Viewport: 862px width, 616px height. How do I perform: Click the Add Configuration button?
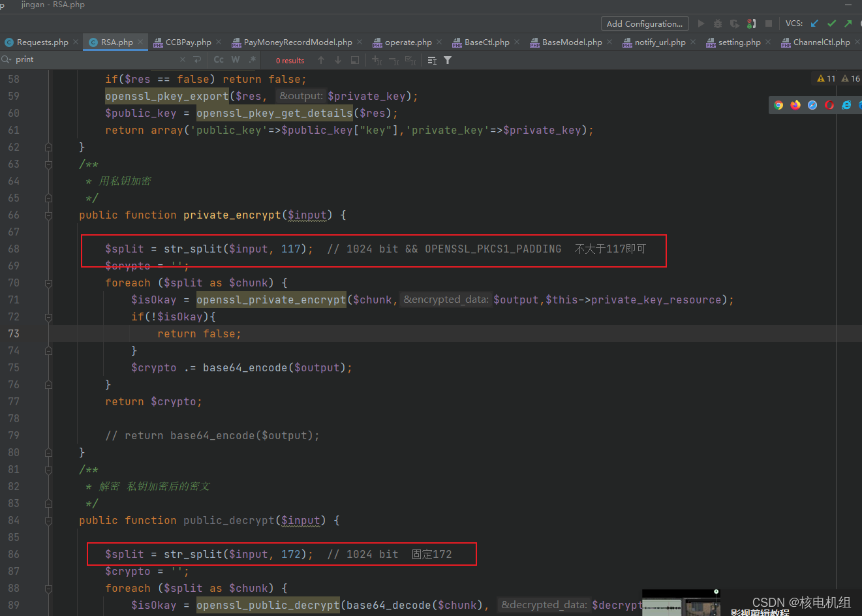(x=645, y=23)
